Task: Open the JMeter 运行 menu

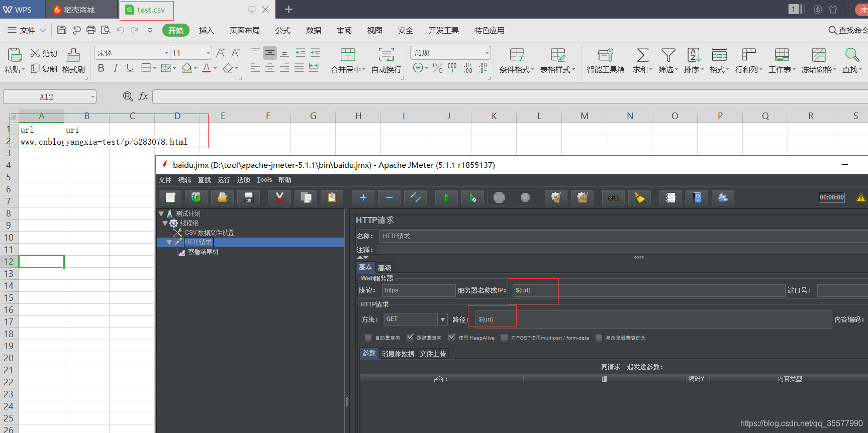Action: tap(224, 180)
